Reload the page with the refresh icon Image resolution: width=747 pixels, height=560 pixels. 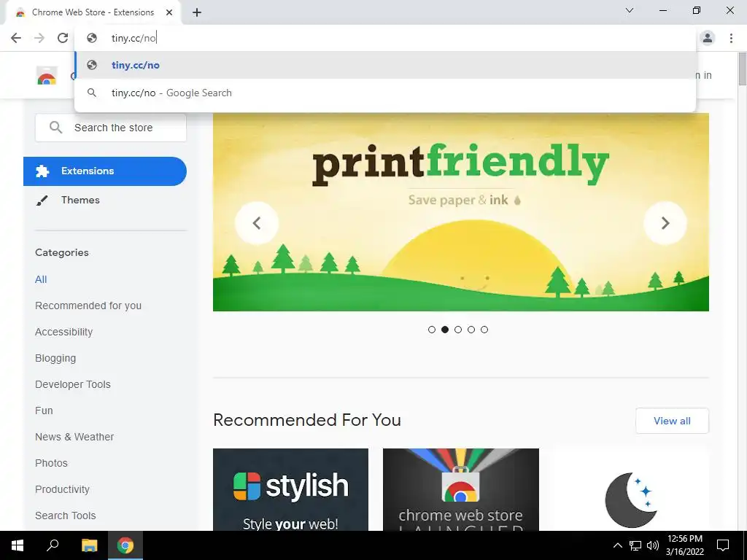(x=63, y=38)
